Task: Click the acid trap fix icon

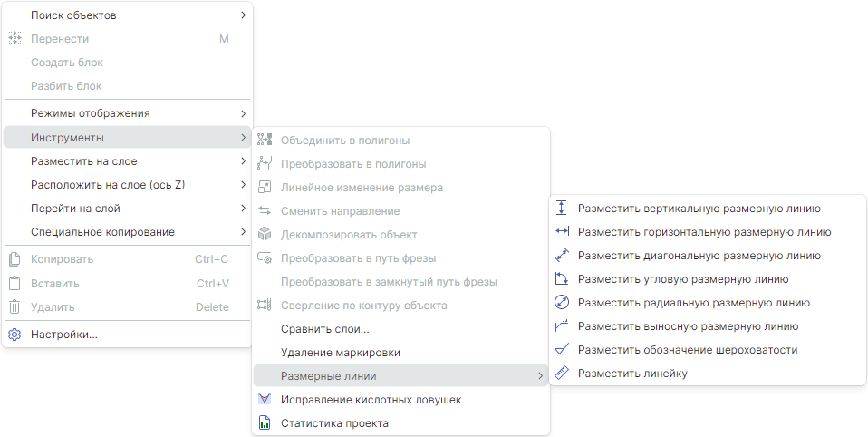Action: click(x=265, y=399)
